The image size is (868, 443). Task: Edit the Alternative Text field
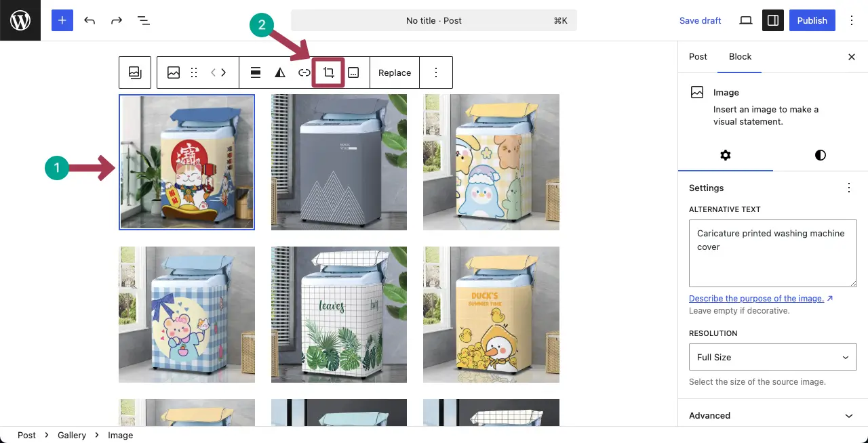772,253
